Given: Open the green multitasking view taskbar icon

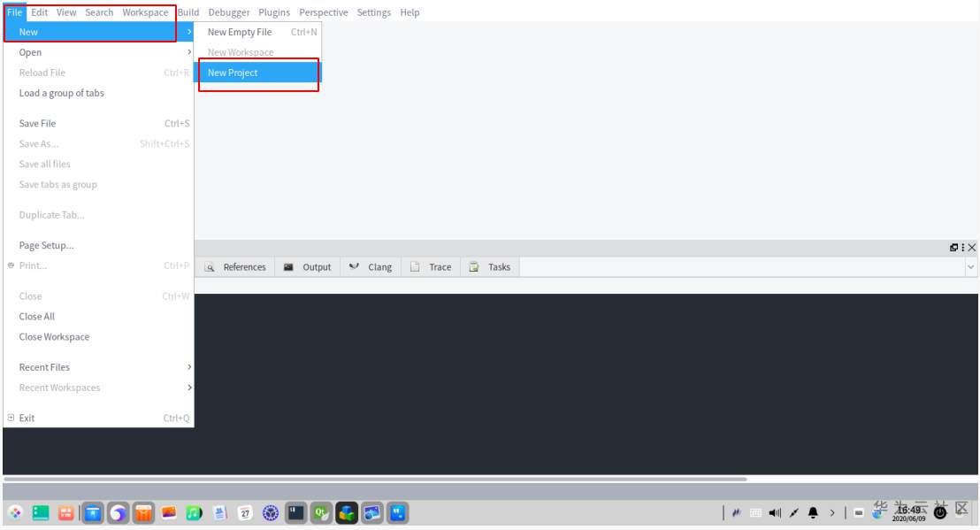Looking at the screenshot, I should [41, 513].
